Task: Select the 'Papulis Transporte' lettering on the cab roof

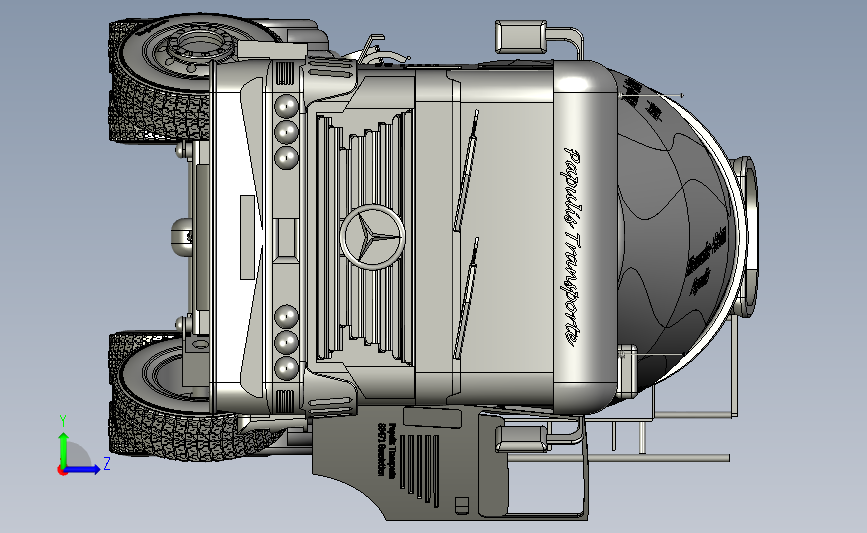Action: [572, 246]
